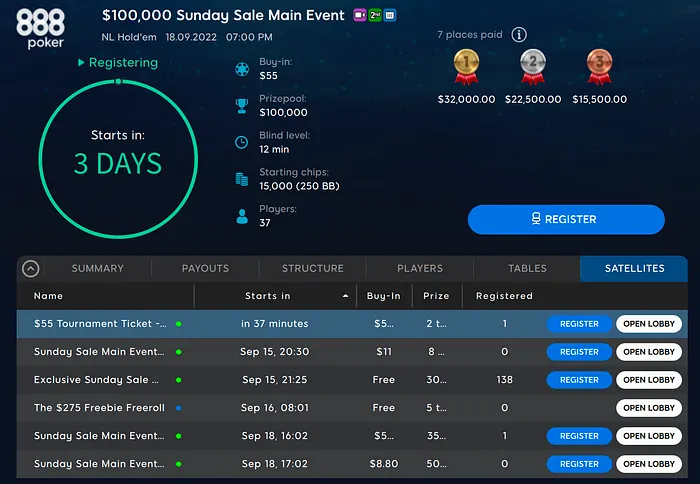The width and height of the screenshot is (700, 484).
Task: Open the Structure tab
Action: (312, 268)
